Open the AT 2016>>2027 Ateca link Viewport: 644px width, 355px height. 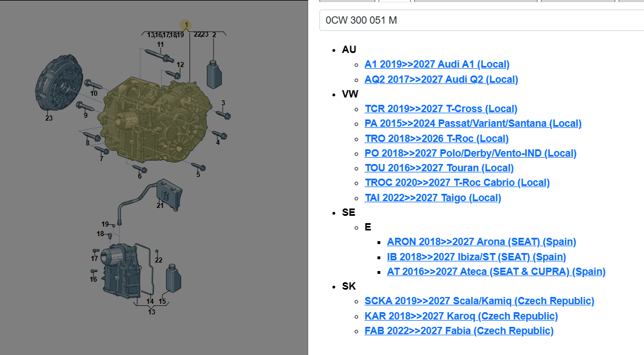[x=496, y=272]
